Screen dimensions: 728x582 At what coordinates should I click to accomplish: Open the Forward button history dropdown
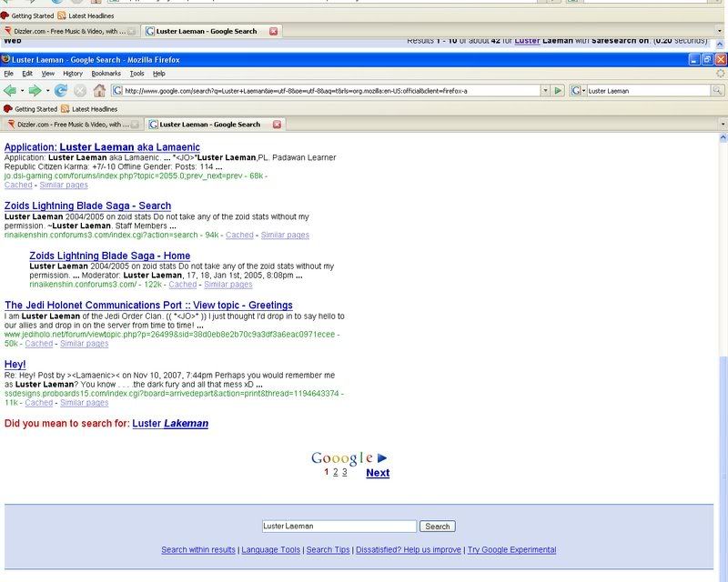[47, 91]
